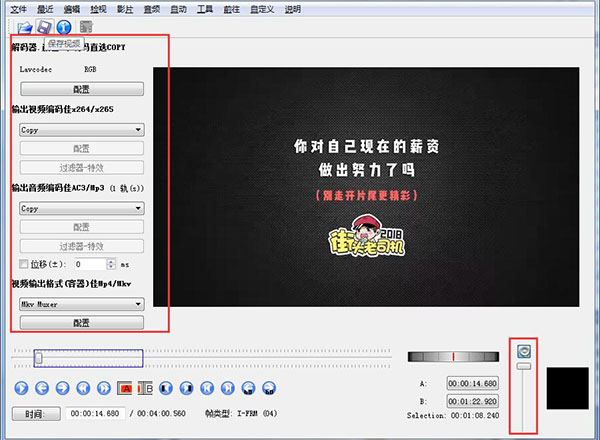
Task: Click the audio shift value field
Action: [x=90, y=264]
